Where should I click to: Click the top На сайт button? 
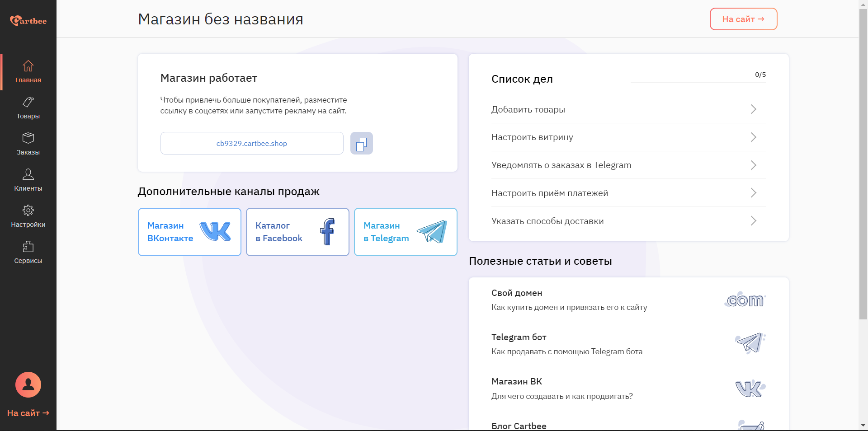point(743,19)
